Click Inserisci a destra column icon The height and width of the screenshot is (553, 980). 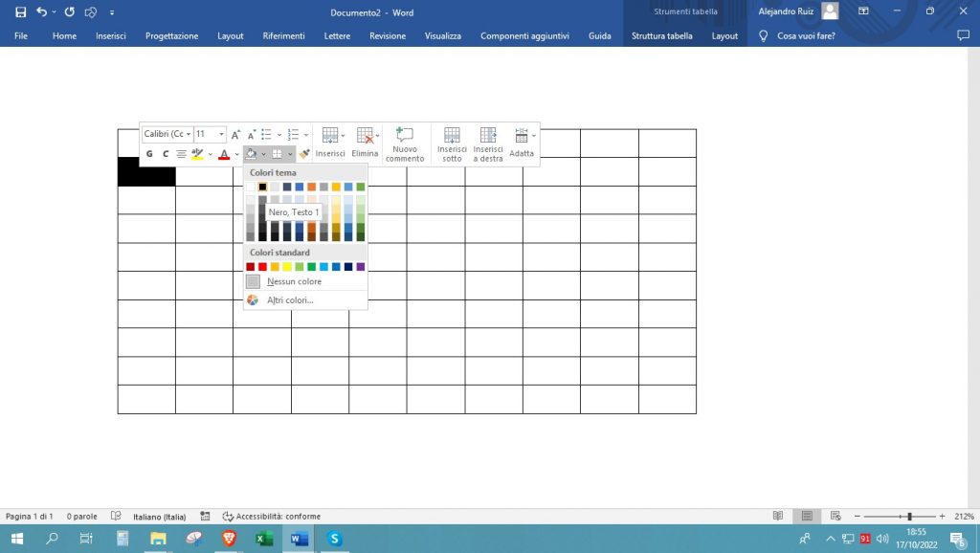coord(488,144)
